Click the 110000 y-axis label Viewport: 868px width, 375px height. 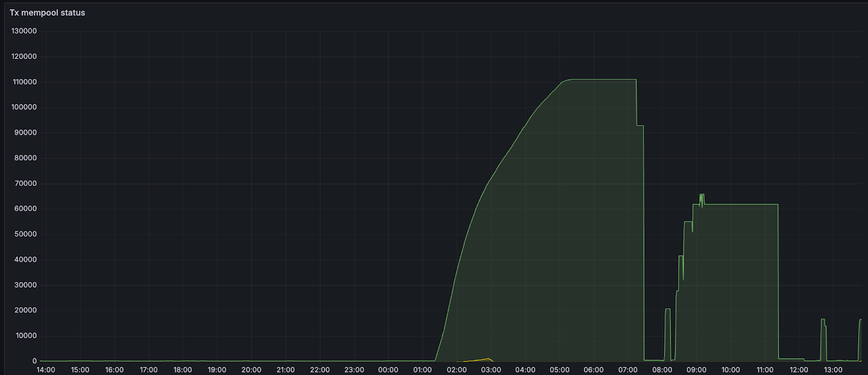tap(24, 82)
